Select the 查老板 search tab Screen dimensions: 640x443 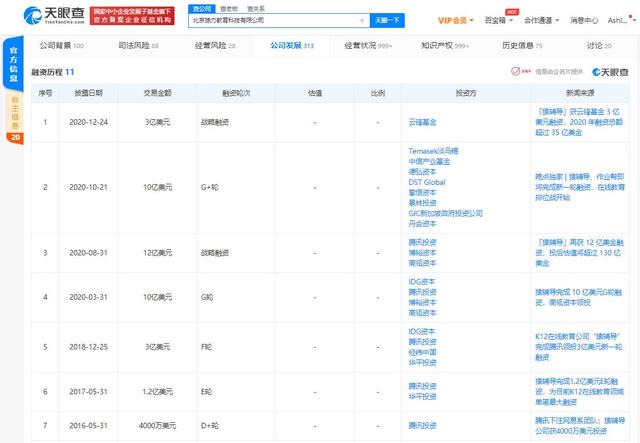point(229,9)
